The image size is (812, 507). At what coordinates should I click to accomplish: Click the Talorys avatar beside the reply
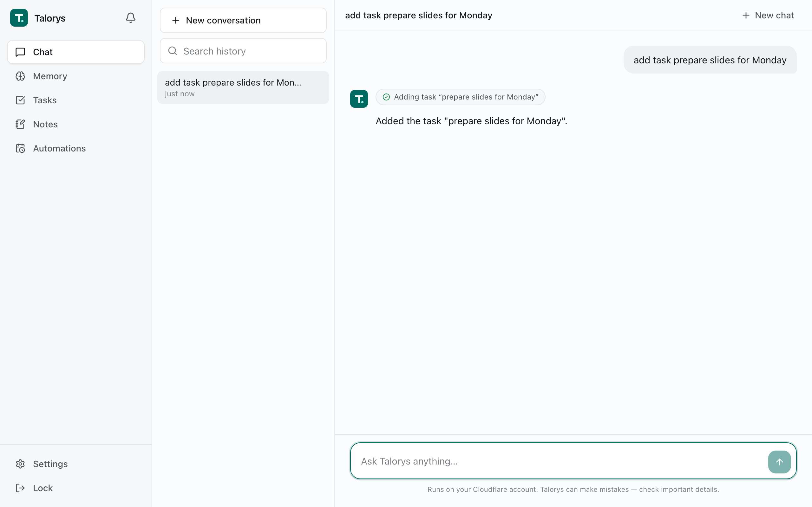359,99
